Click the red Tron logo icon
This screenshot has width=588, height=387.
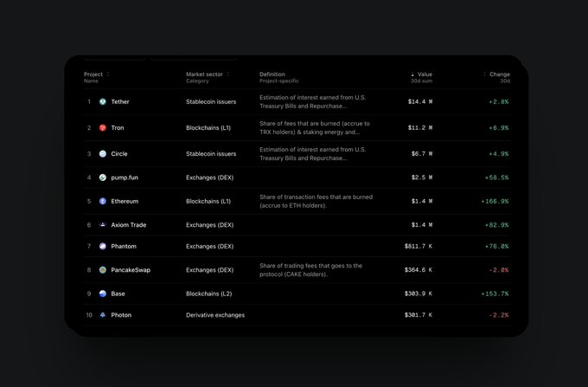pos(102,127)
